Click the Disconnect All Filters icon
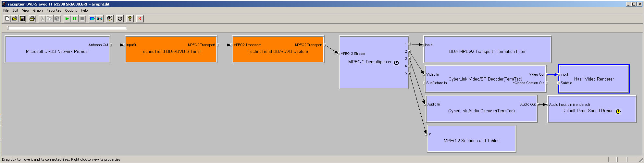The height and width of the screenshot is (163, 644). pos(100,19)
